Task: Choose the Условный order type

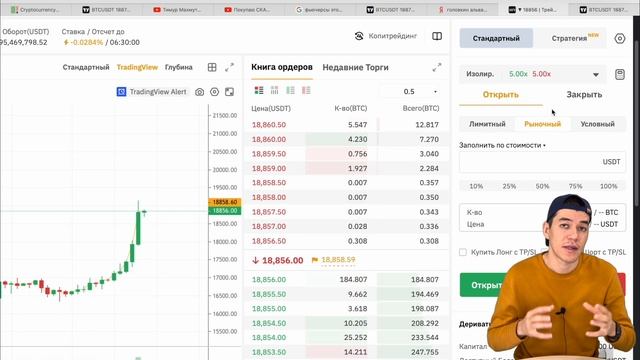Action: 597,124
